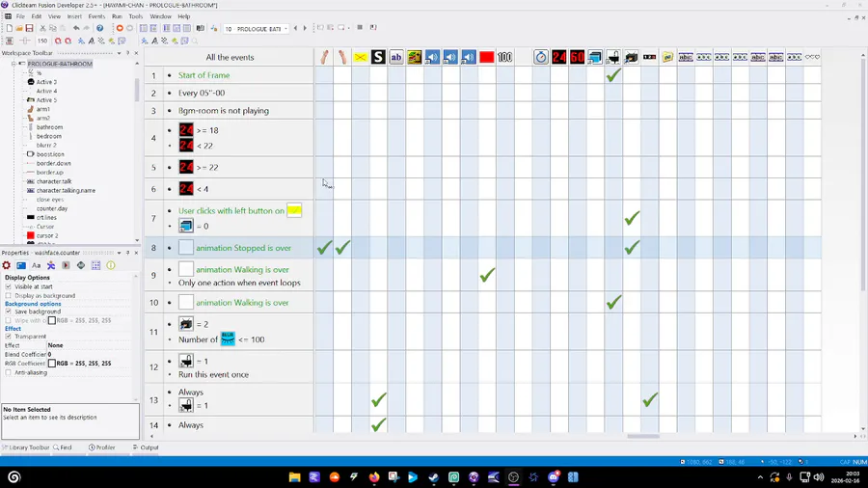
Task: Click the red square object column icon
Action: [487, 57]
